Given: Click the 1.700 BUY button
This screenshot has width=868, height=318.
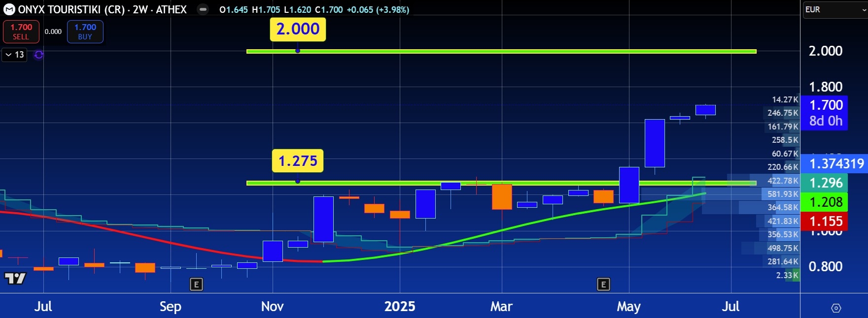Looking at the screenshot, I should pos(85,32).
